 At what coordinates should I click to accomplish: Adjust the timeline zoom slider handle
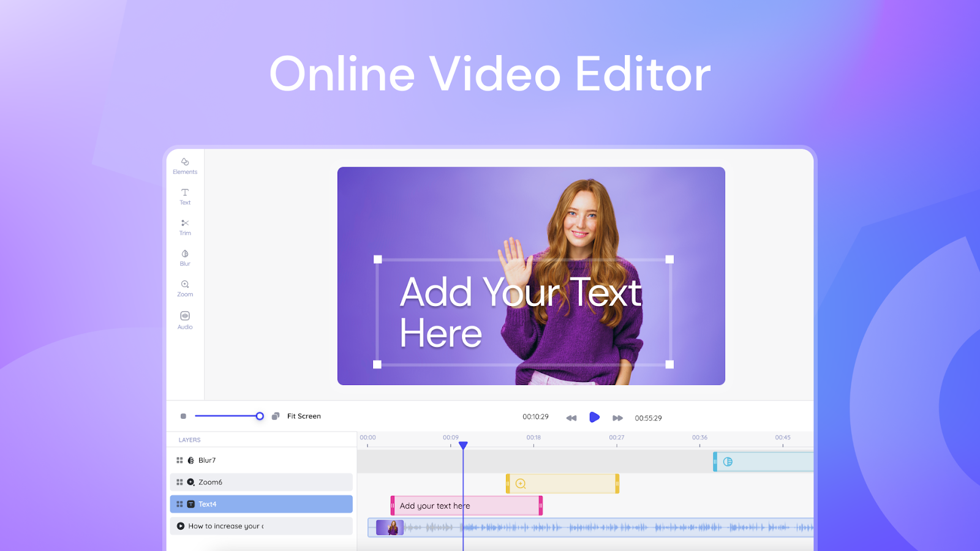click(x=258, y=416)
